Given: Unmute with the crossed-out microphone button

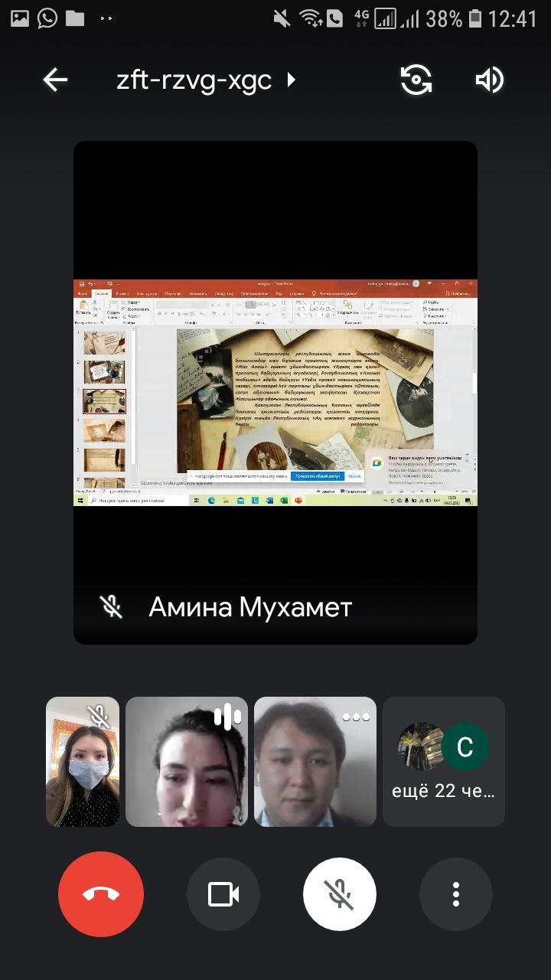Looking at the screenshot, I should [340, 894].
